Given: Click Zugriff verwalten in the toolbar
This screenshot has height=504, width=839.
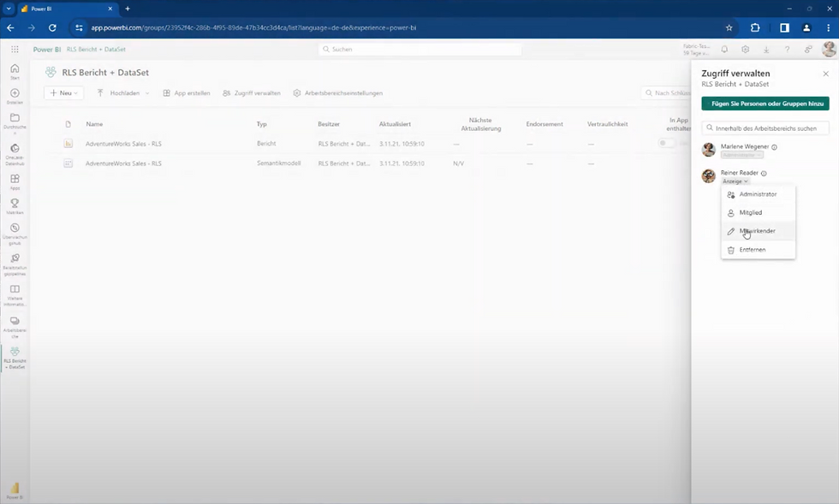Looking at the screenshot, I should coord(252,93).
